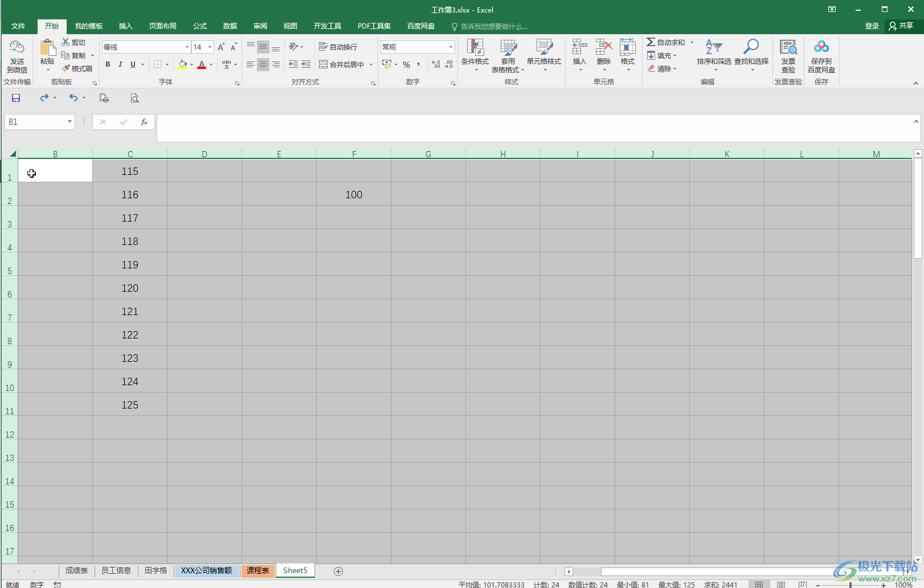
Task: Click the invoice verification icon
Action: coord(788,47)
